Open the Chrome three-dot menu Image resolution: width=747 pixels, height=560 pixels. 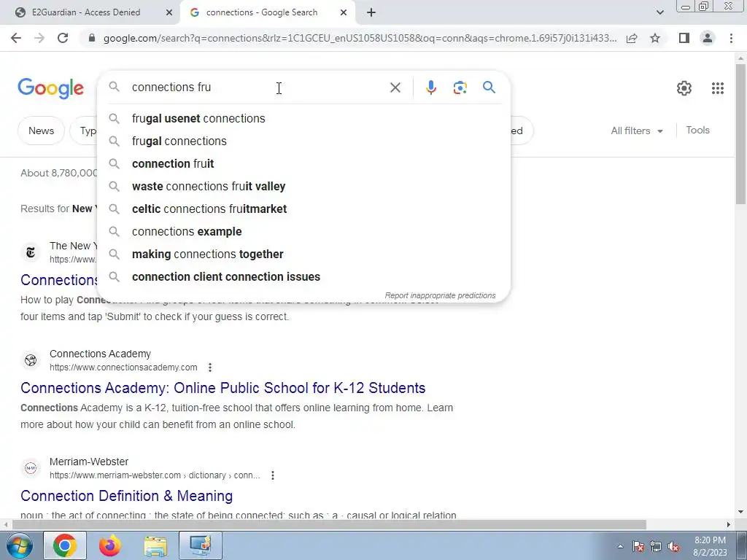pos(731,38)
